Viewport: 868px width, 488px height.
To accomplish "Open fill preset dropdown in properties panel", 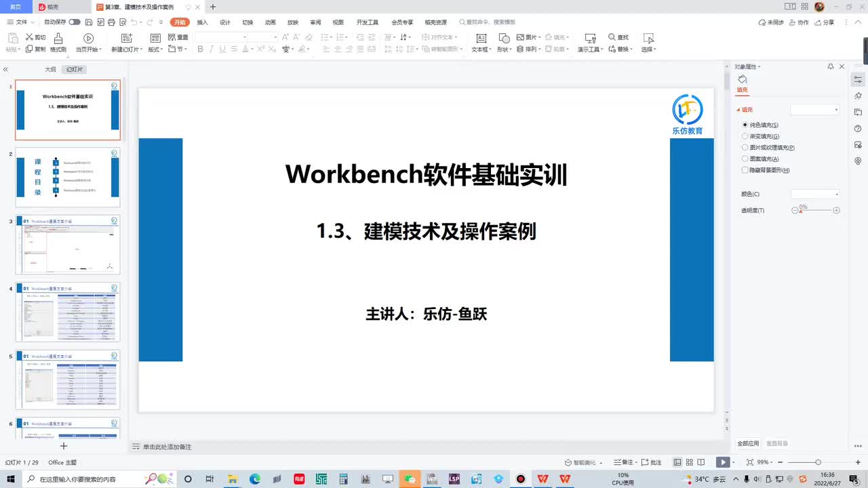I will [815, 109].
